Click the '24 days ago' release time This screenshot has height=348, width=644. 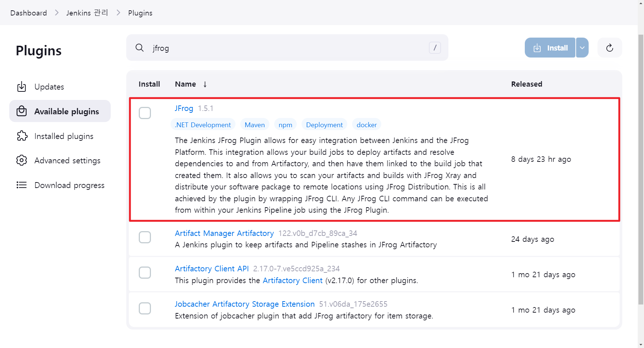533,239
